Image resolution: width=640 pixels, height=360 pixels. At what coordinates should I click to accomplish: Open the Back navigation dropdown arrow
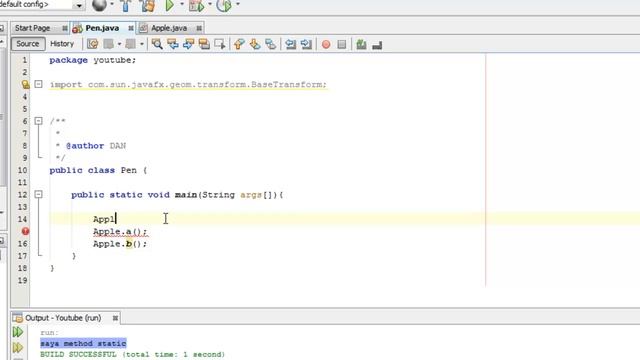119,44
